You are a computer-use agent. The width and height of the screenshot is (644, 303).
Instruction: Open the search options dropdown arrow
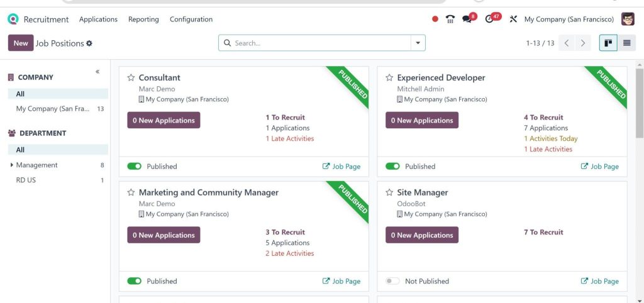[418, 43]
